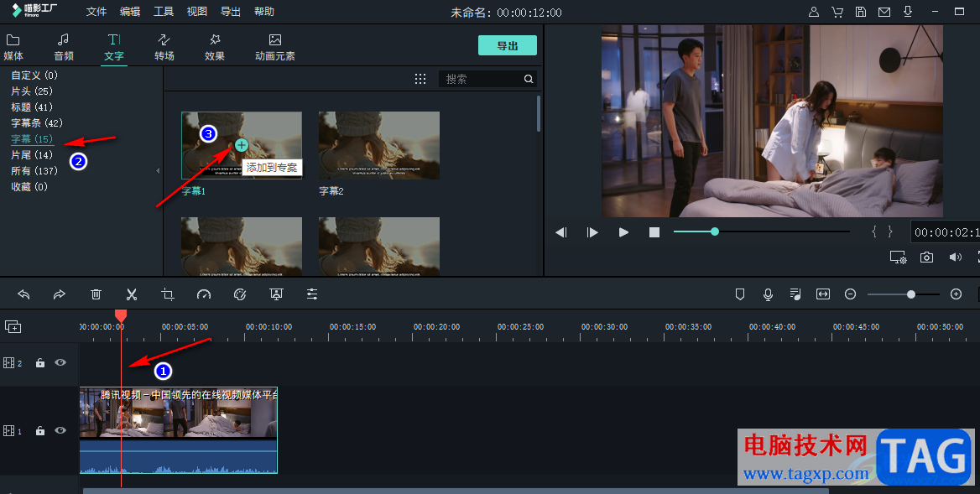The image size is (980, 494).
Task: Undo the last edit in timeline toolbar
Action: point(23,294)
